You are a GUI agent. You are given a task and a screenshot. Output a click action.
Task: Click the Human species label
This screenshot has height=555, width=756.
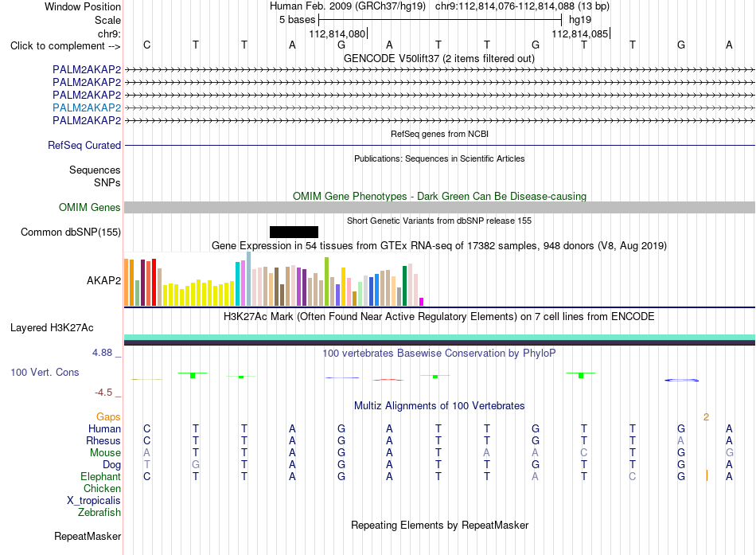[104, 428]
